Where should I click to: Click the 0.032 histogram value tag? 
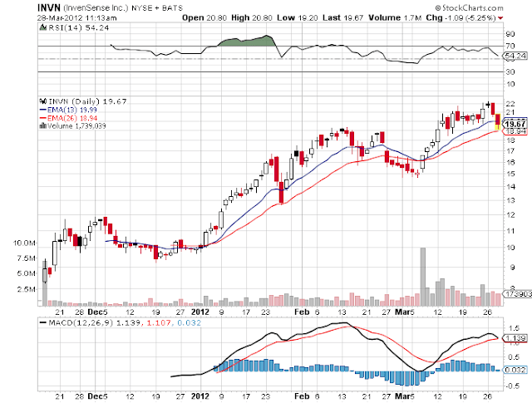tap(515, 370)
